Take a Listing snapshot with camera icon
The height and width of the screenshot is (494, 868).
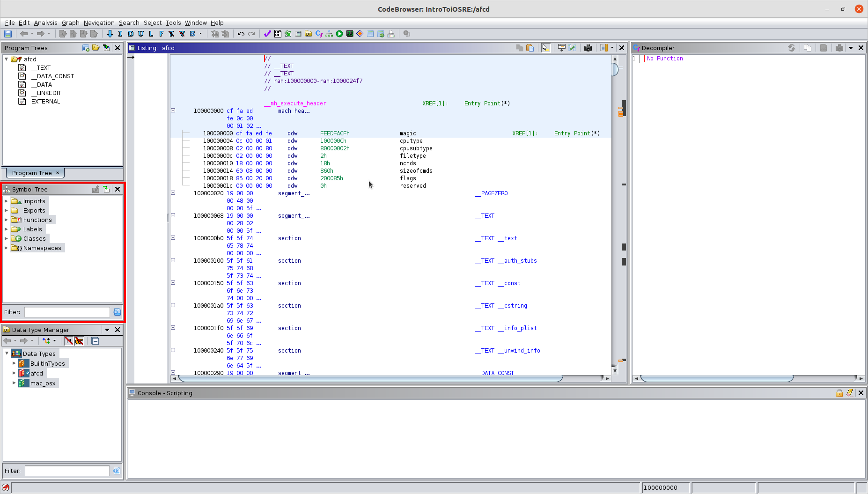coord(588,48)
